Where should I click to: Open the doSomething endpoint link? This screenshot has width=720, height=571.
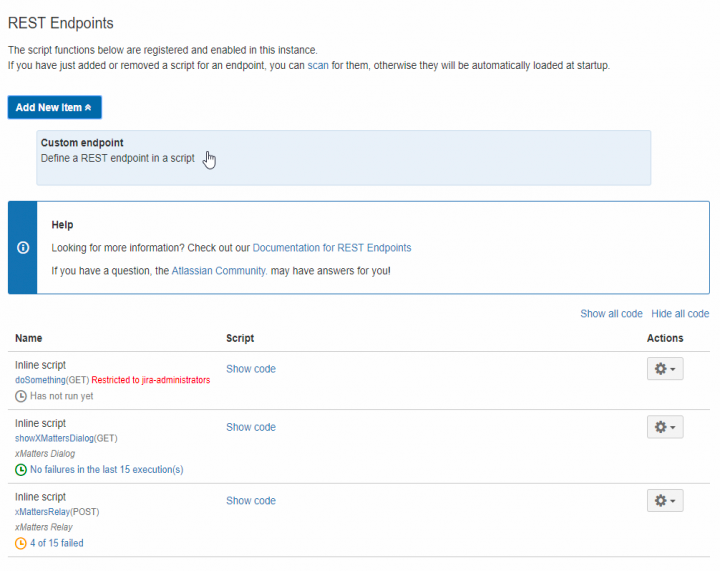click(40, 380)
